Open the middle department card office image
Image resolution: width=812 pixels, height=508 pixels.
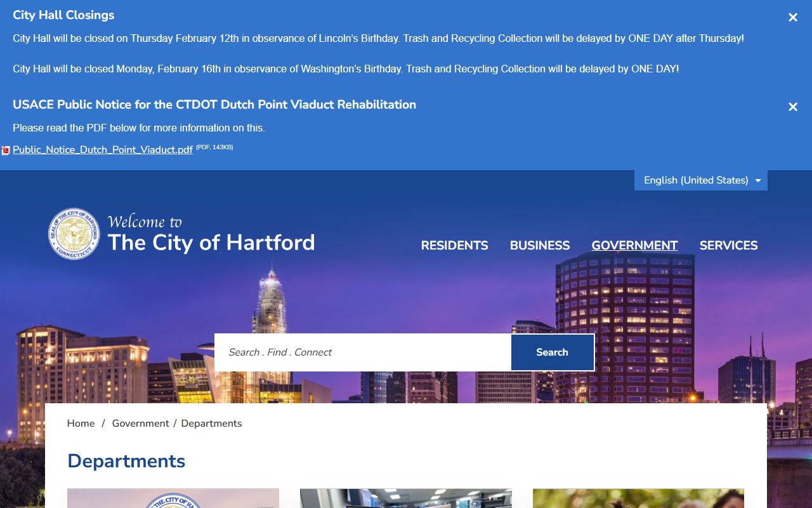[x=406, y=498]
